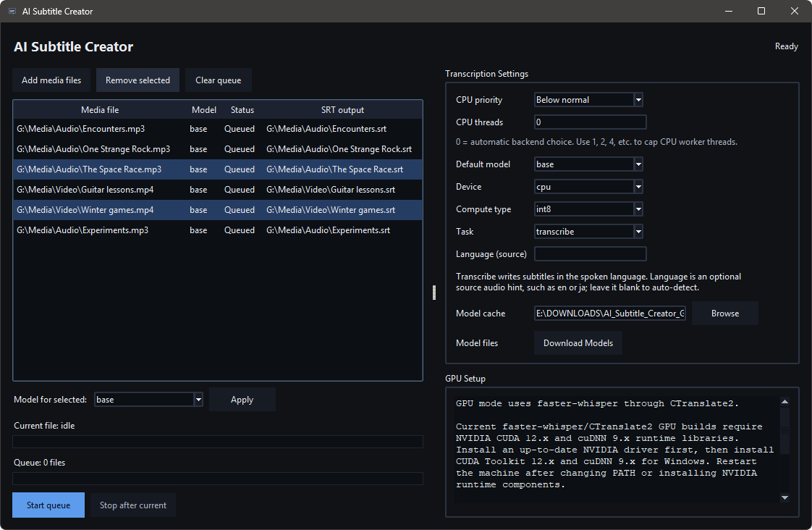This screenshot has width=812, height=530.
Task: Click the Ready status text
Action: click(786, 46)
